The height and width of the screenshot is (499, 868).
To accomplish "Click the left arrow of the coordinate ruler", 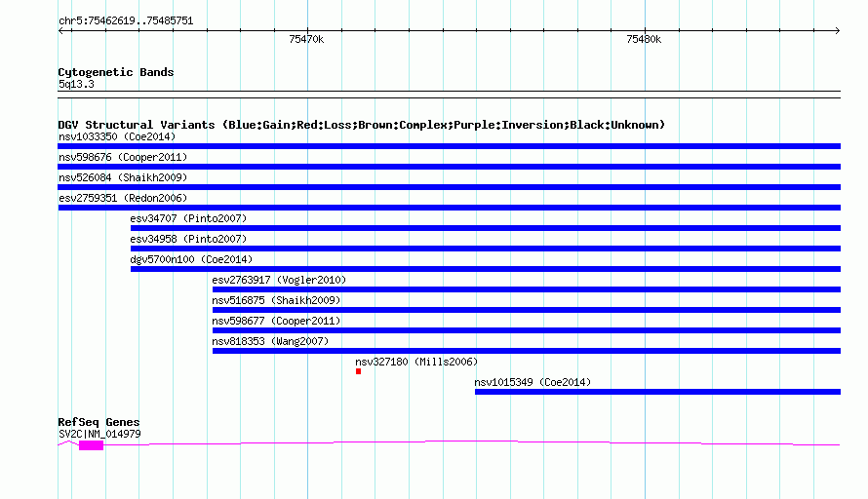I will pyautogui.click(x=61, y=31).
